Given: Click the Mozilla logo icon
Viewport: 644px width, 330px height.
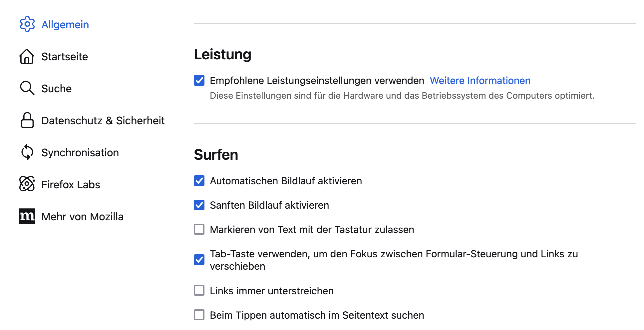Looking at the screenshot, I should click(x=27, y=216).
